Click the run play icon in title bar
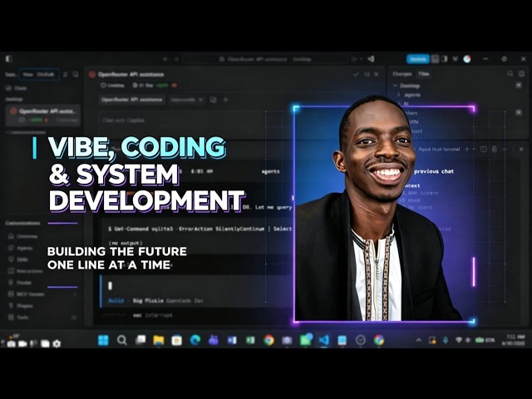The width and height of the screenshot is (532, 399). (x=354, y=59)
